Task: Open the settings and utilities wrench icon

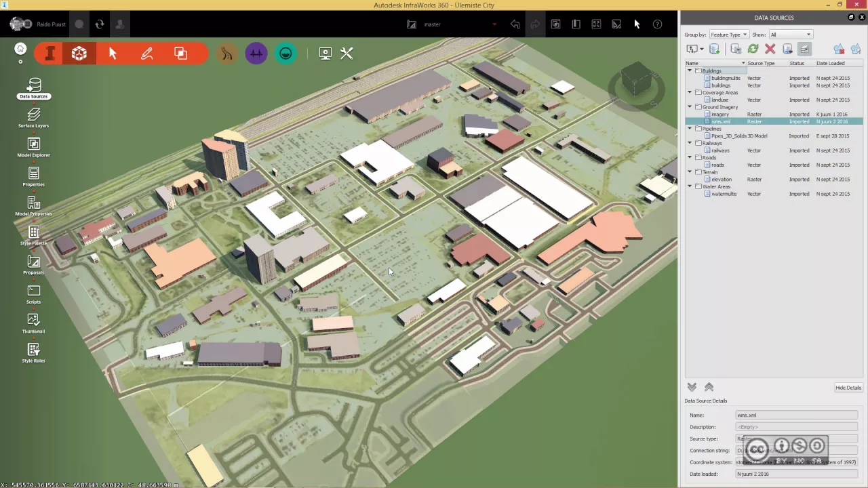Action: tap(347, 54)
